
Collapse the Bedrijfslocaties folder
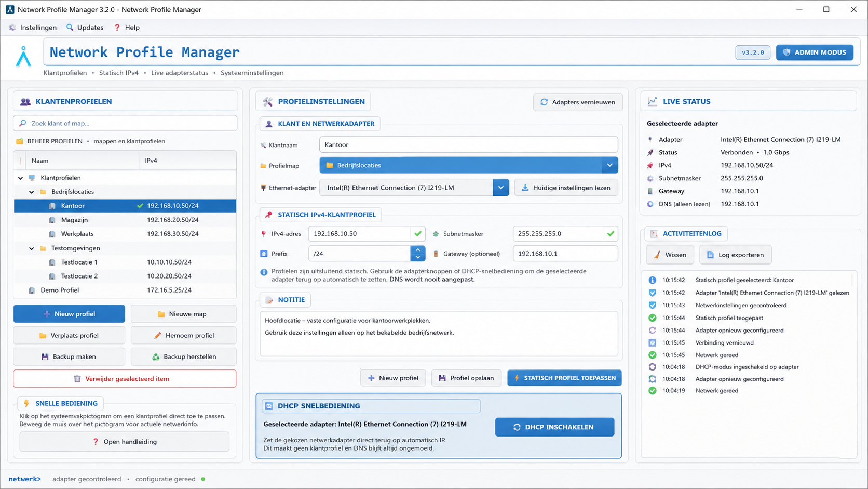coord(32,192)
